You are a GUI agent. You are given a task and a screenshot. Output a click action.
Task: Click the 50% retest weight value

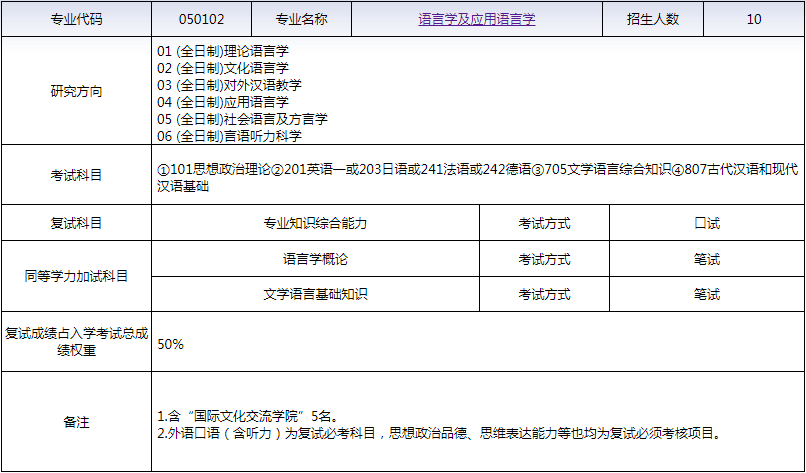point(170,343)
